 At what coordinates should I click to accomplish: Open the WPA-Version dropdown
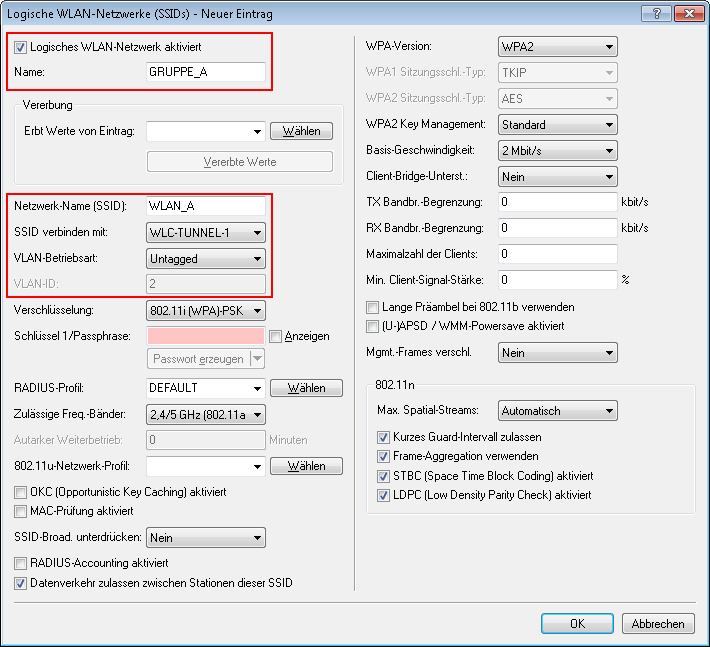557,47
